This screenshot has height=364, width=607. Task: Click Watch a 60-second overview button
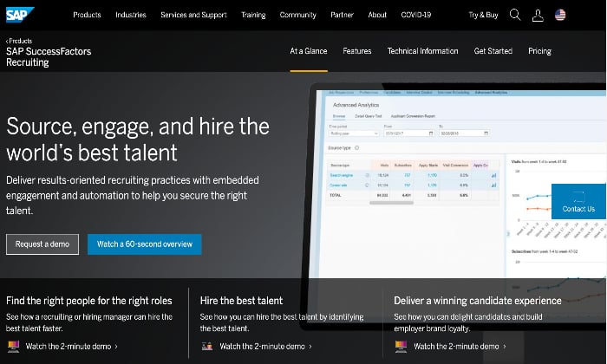(145, 244)
